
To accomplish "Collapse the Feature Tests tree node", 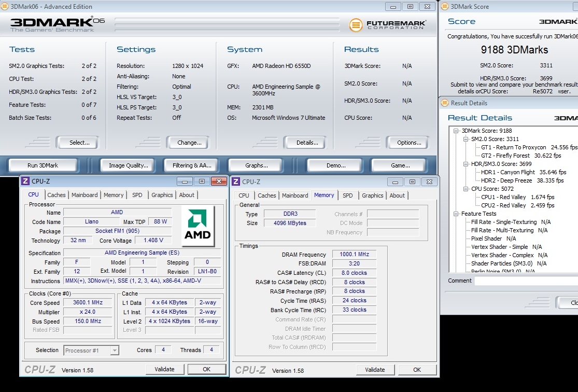I will (456, 214).
